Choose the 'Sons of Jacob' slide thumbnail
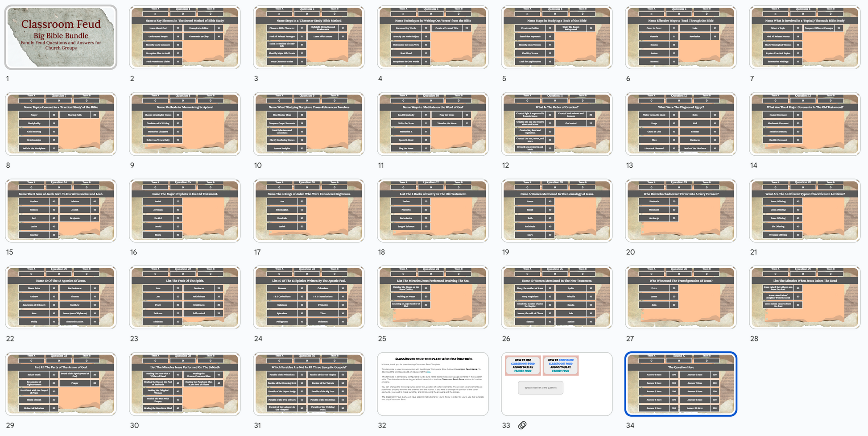This screenshot has width=868, height=436. point(61,211)
